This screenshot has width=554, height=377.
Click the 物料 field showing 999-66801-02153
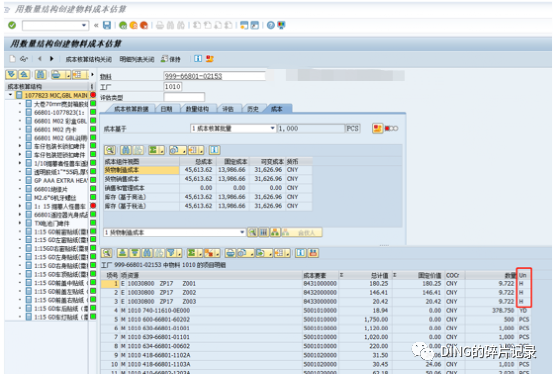214,76
